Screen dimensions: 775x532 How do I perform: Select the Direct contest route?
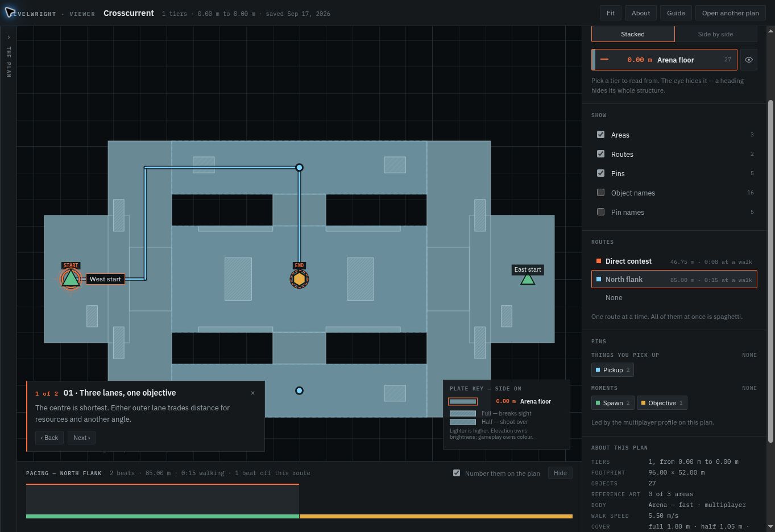[674, 261]
